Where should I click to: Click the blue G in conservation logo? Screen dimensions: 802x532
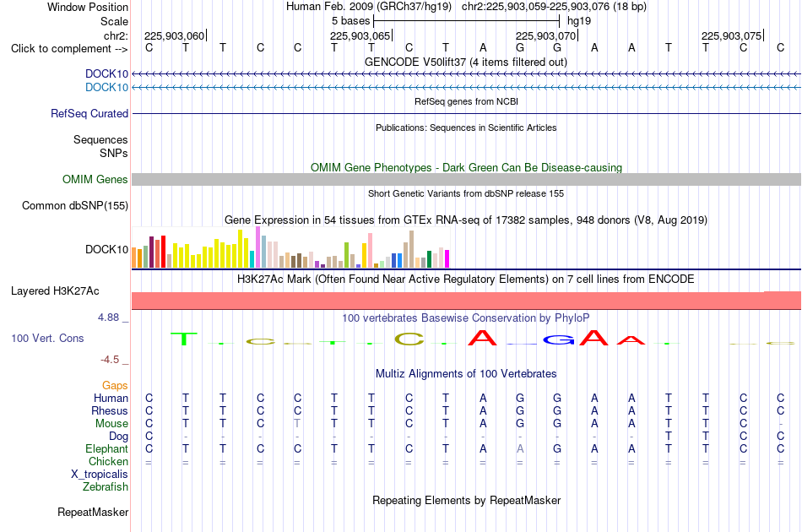tap(559, 339)
